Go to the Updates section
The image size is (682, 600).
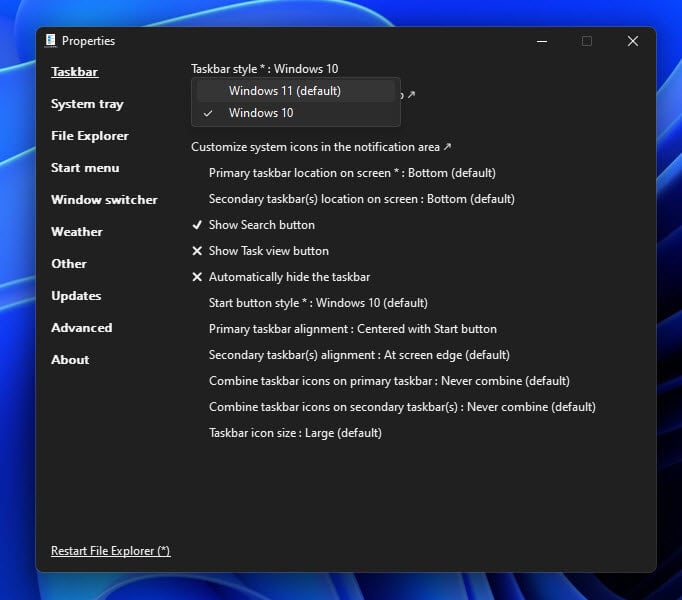tap(76, 296)
